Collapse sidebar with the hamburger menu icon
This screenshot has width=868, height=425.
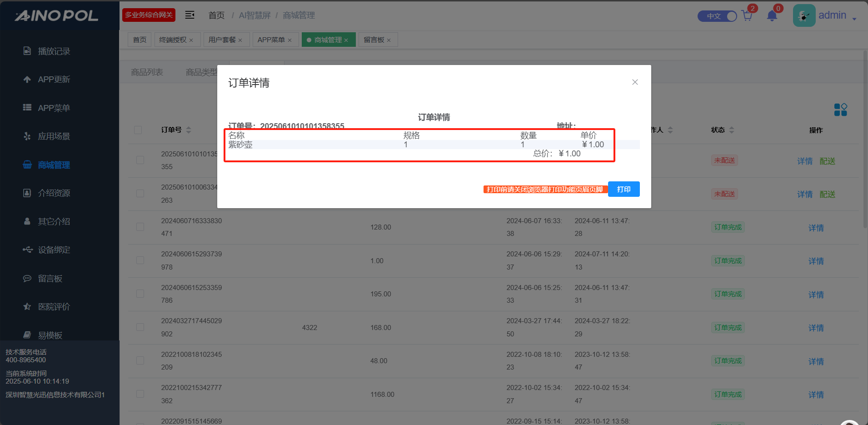(190, 15)
